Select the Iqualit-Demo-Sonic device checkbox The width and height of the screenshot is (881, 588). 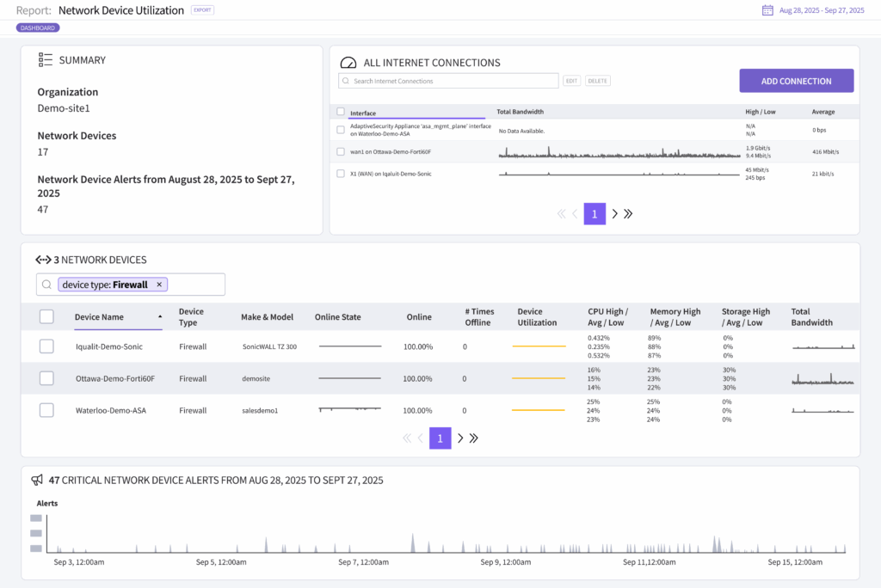(46, 346)
